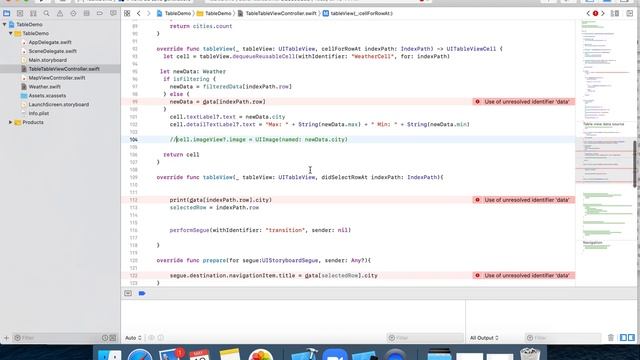Click red error indicator in jump bar
The height and width of the screenshot is (360, 640).
coord(596,13)
